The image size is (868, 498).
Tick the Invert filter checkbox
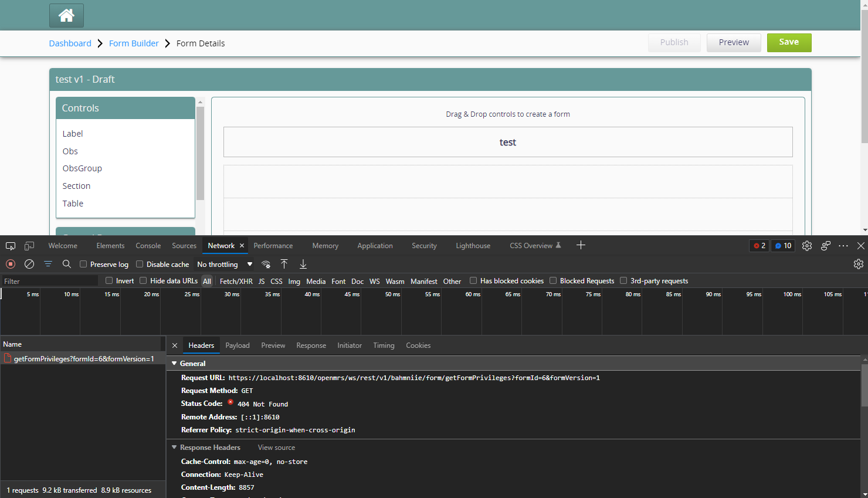coord(109,280)
